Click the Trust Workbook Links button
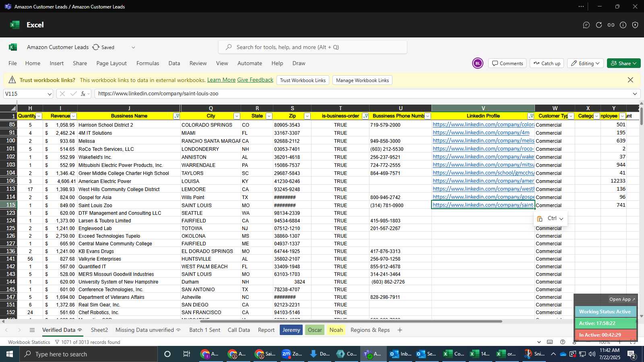The image size is (644, 362). pyautogui.click(x=303, y=80)
